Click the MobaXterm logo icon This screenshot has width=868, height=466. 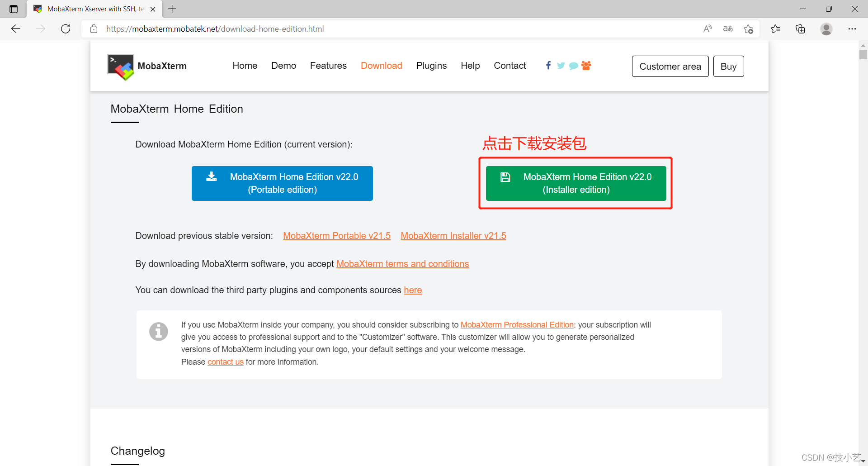[121, 67]
